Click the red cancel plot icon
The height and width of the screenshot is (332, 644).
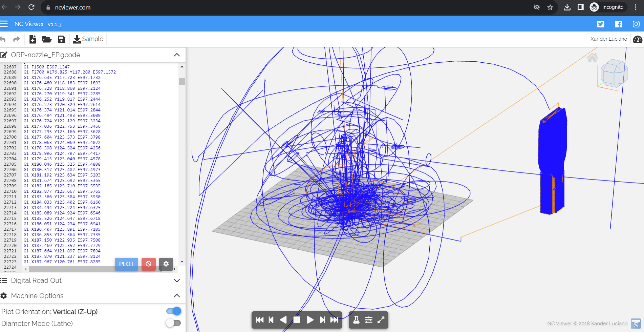point(148,264)
